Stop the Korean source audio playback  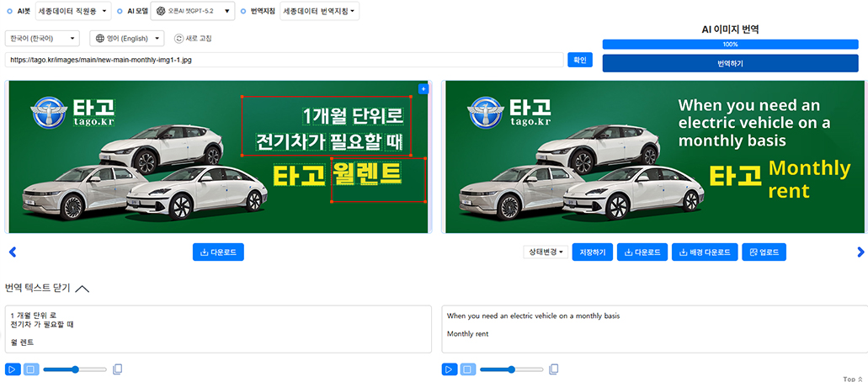click(31, 369)
